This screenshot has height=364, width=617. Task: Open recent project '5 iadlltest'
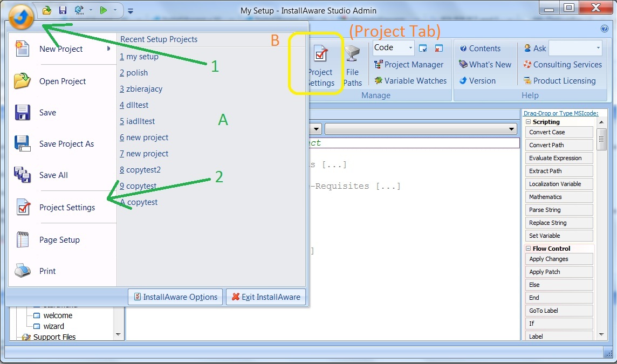click(138, 121)
